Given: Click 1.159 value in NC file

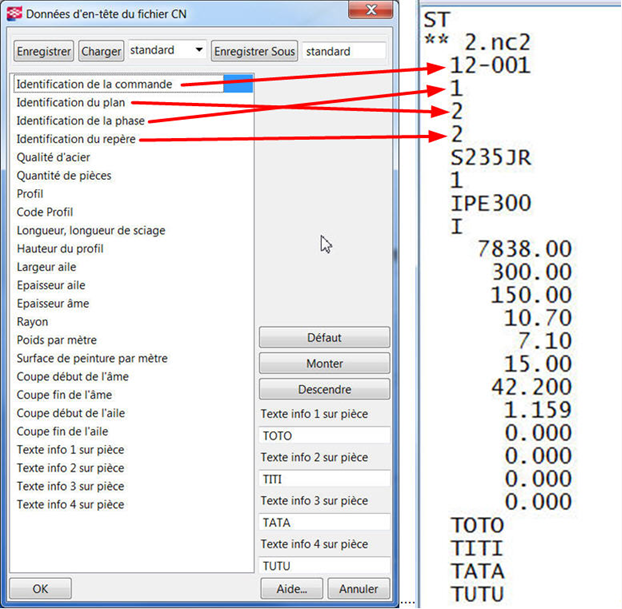Looking at the screenshot, I should tap(538, 409).
